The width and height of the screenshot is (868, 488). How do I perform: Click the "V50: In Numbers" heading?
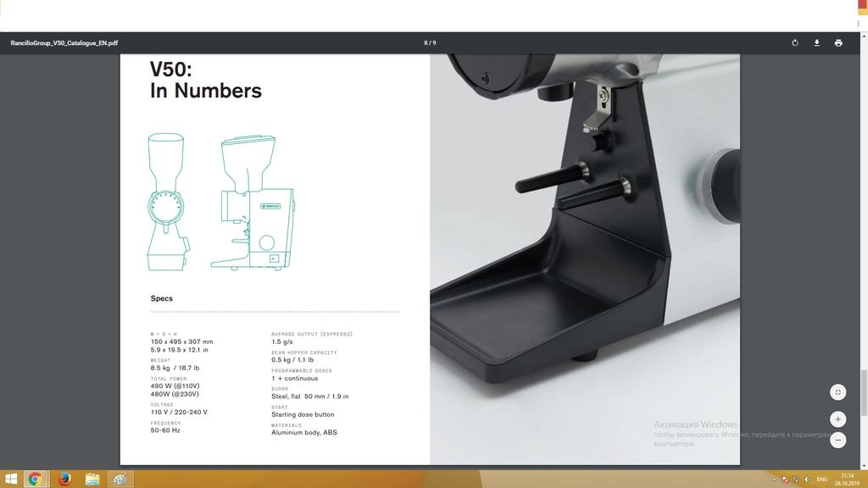tap(205, 80)
